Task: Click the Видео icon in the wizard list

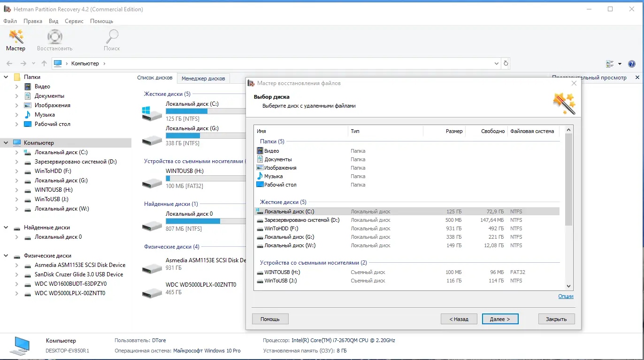Action: 261,151
